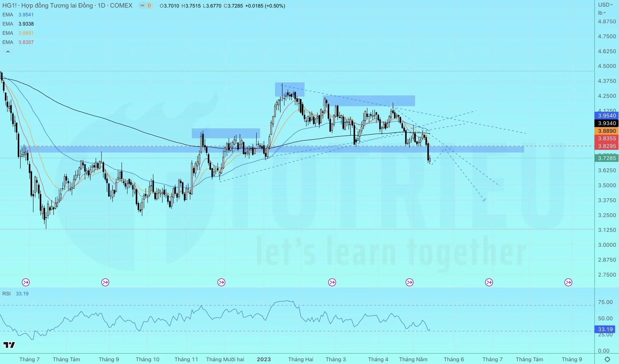
Task: Select the blue rectangle at the January peak
Action: pyautogui.click(x=289, y=89)
